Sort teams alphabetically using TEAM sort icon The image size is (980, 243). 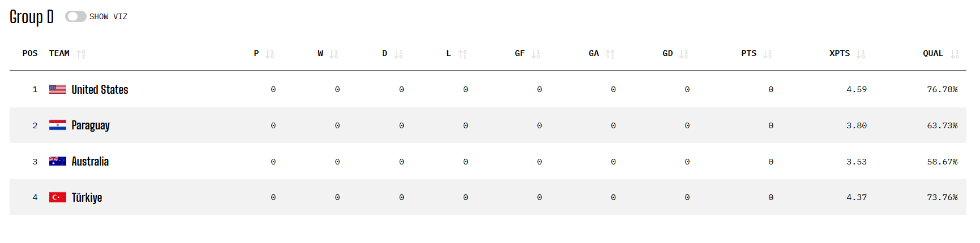coord(81,54)
